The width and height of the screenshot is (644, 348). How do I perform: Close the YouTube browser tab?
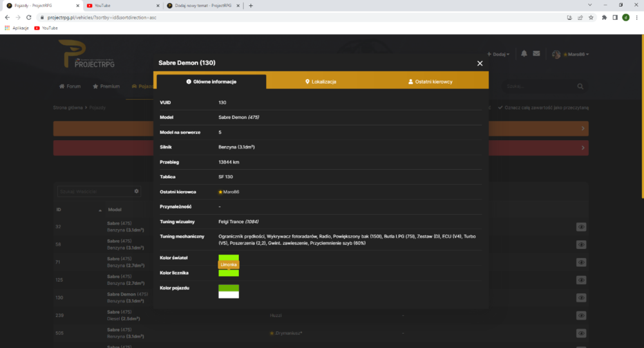tap(158, 6)
